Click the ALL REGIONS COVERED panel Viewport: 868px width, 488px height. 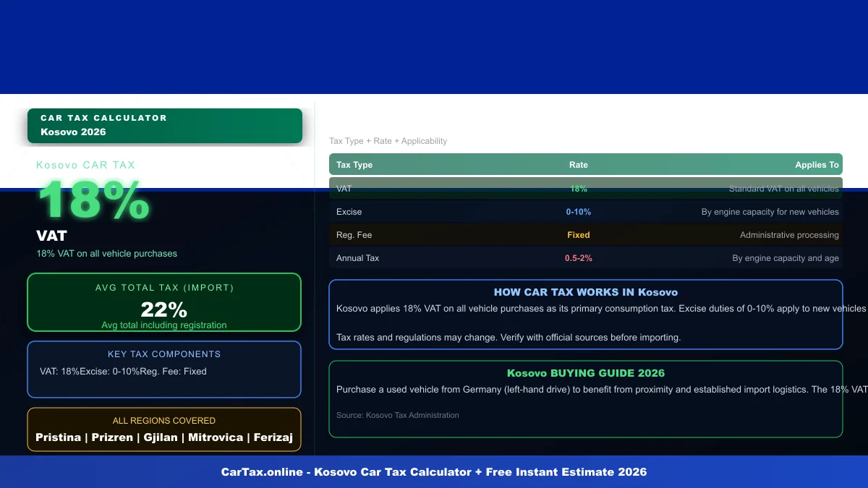[164, 429]
